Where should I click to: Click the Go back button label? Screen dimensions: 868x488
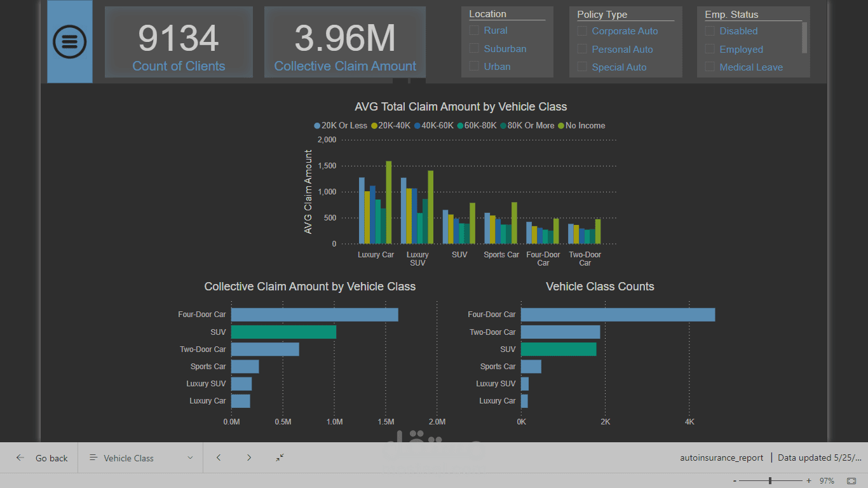pyautogui.click(x=51, y=458)
